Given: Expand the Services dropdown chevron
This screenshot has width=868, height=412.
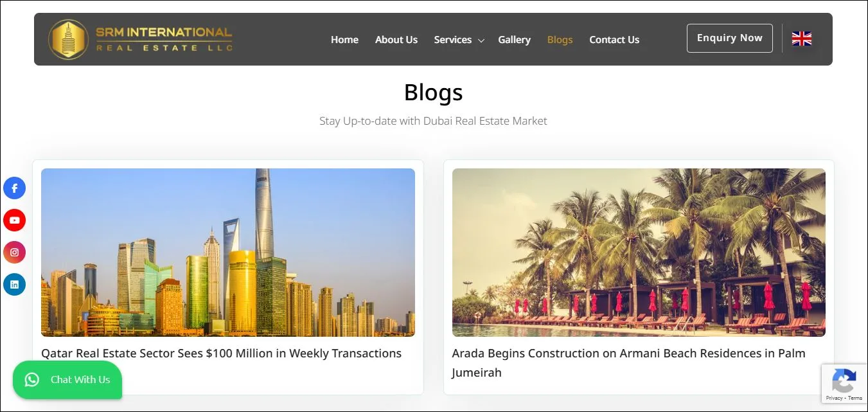Looking at the screenshot, I should (x=481, y=40).
